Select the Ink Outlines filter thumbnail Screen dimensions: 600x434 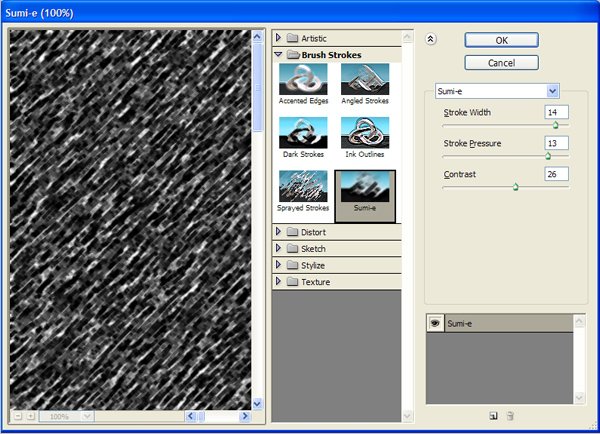coord(365,133)
